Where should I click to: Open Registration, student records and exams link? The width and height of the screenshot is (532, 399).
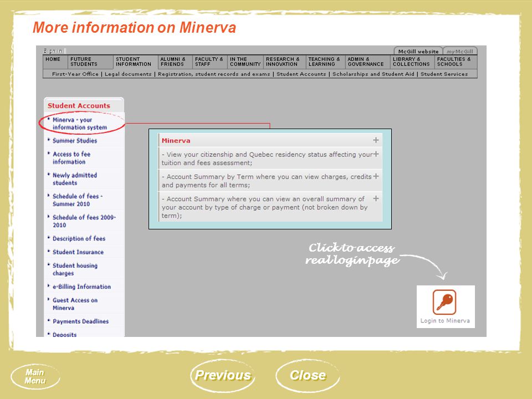(x=214, y=74)
